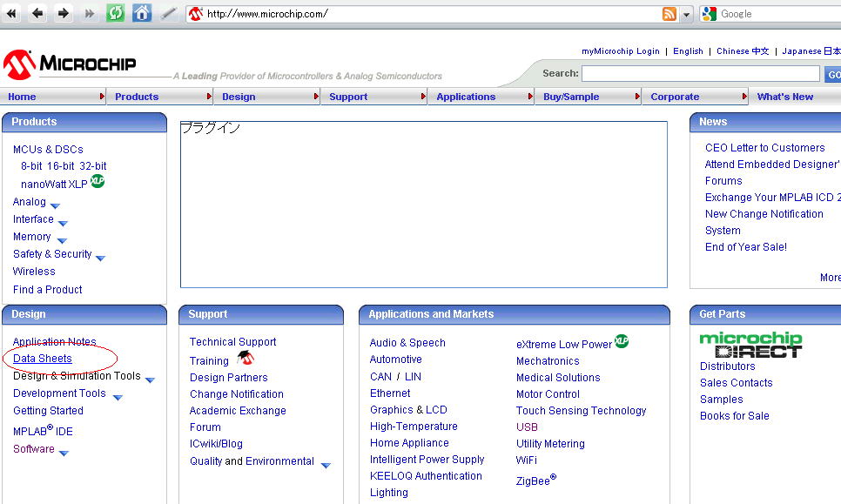
Task: Expand the Design & Simulation Tools arrow
Action: [x=150, y=380]
